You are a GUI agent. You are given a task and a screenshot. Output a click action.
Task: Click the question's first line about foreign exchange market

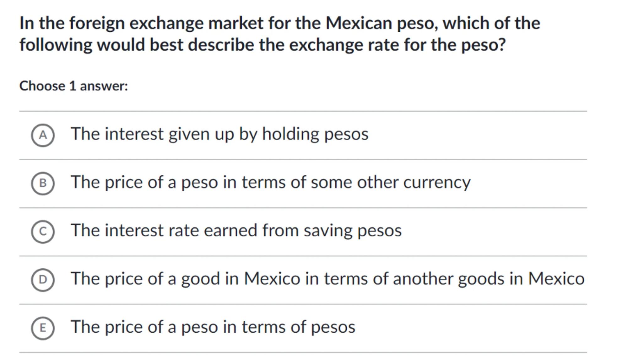(x=279, y=23)
